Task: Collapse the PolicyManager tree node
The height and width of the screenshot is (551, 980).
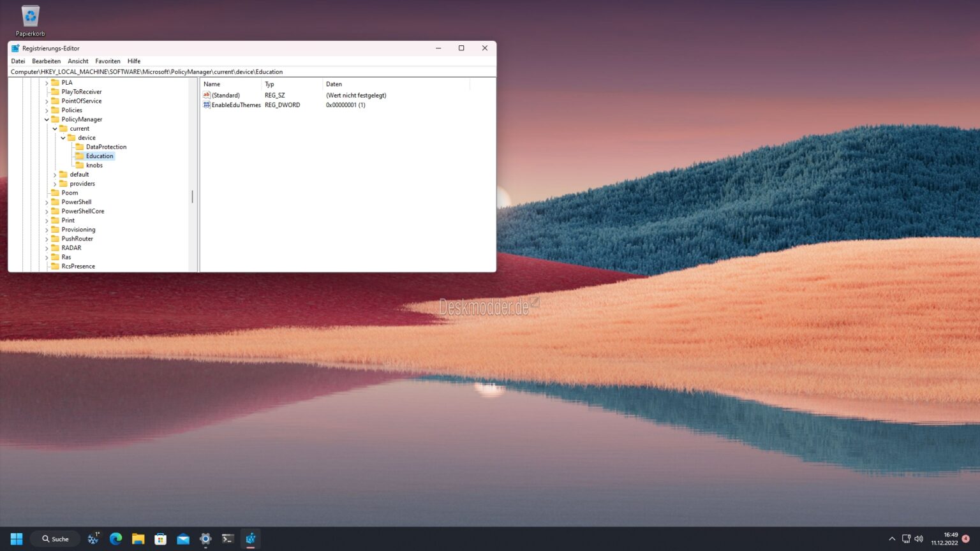Action: tap(46, 119)
